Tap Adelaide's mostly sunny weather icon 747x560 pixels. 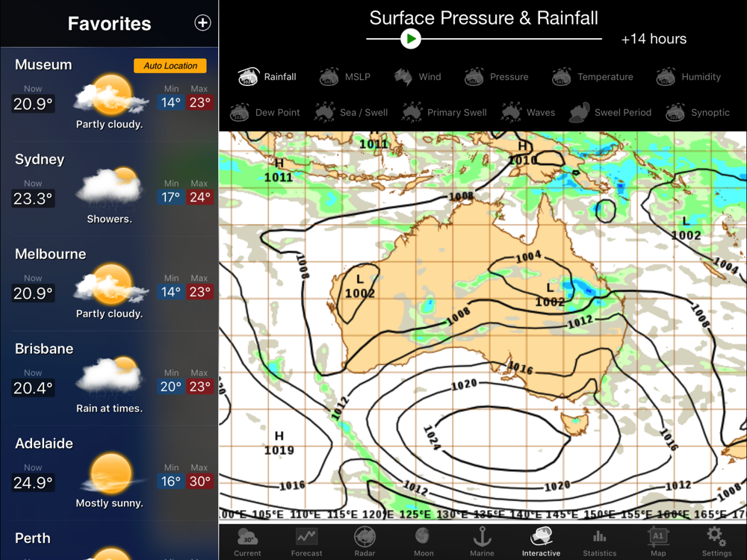(111, 473)
